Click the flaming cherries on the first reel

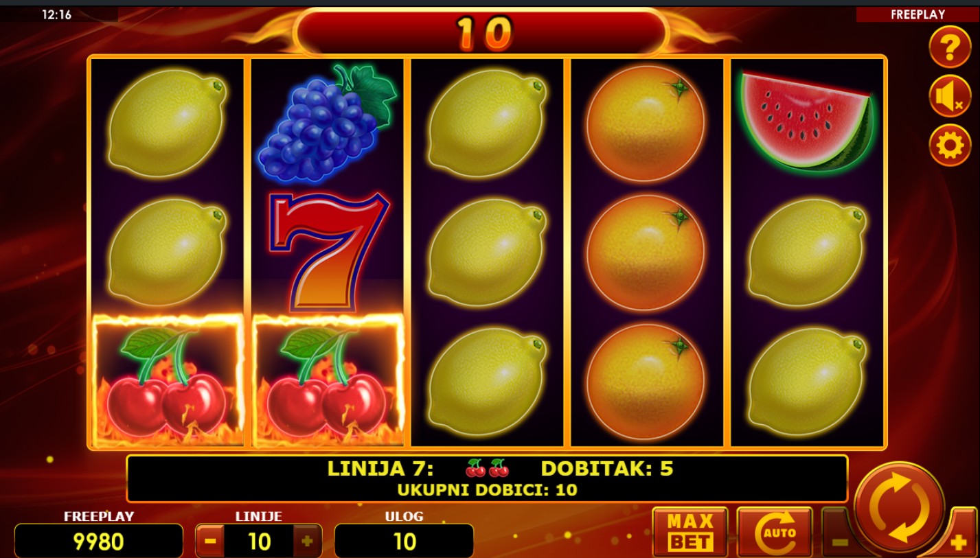tap(168, 381)
